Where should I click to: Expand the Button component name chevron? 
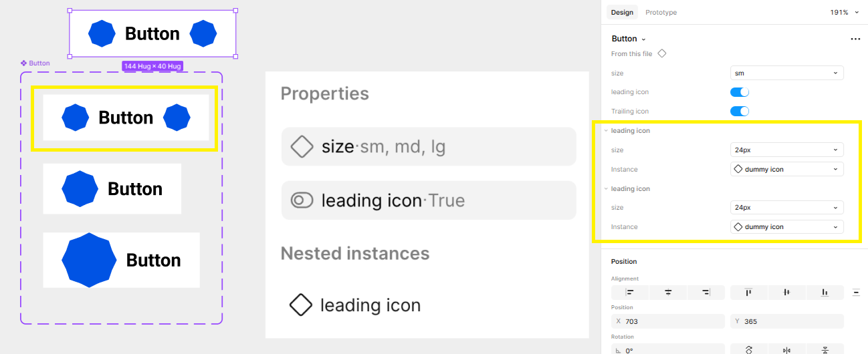click(x=643, y=39)
